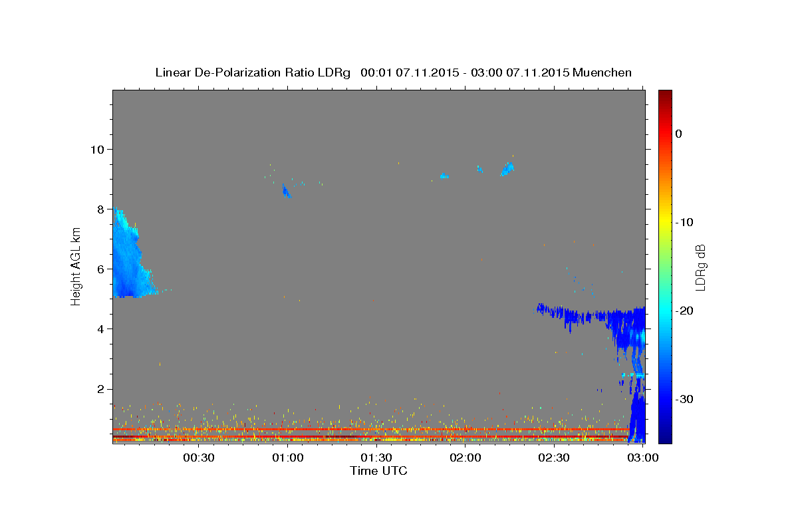This screenshot has width=798, height=532.
Task: Click the 'Height AGL km' axis label
Action: coord(76,266)
